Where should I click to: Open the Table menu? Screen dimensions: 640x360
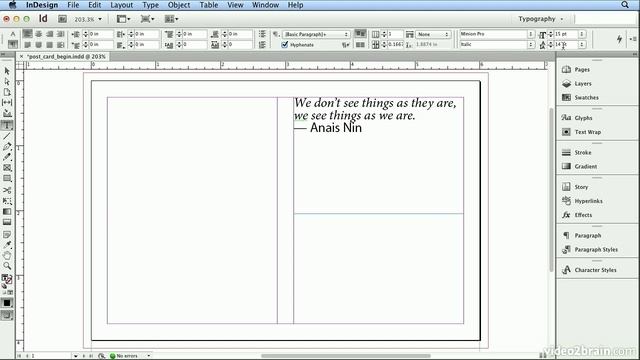(x=209, y=5)
